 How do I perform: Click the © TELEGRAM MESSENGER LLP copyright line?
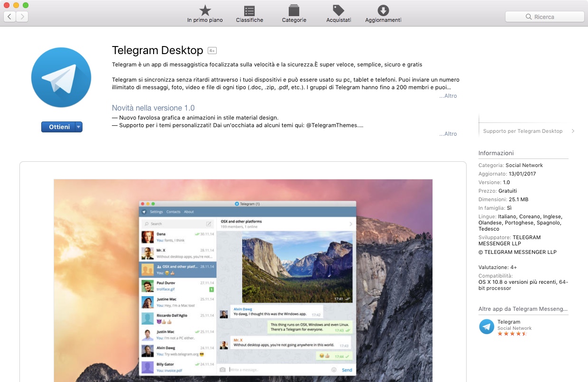click(517, 252)
